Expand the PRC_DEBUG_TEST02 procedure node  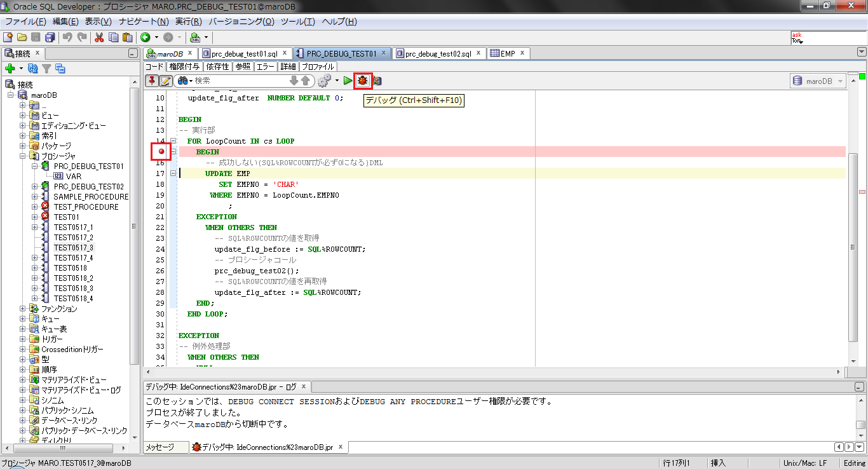(35, 187)
